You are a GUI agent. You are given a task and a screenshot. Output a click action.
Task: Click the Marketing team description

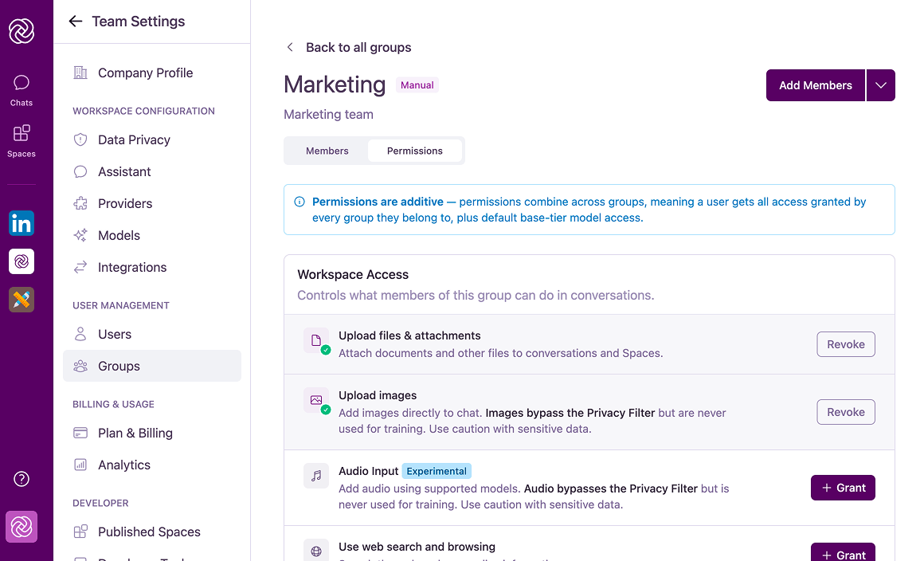coord(328,114)
